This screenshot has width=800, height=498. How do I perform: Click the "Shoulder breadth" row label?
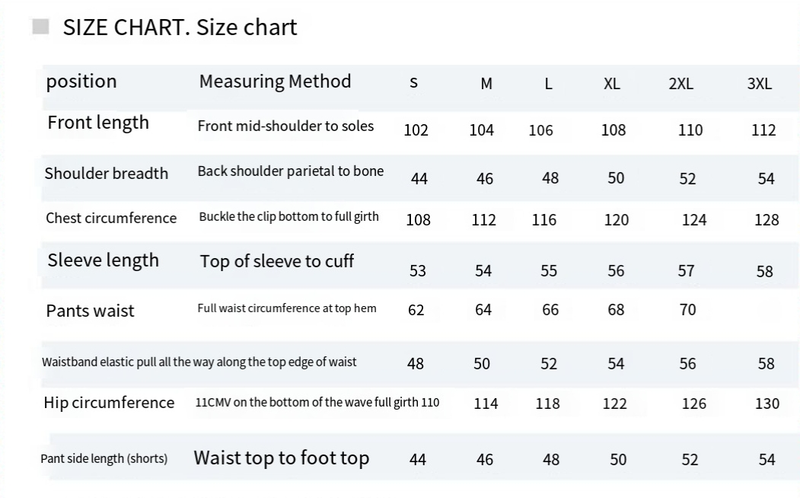(x=106, y=173)
